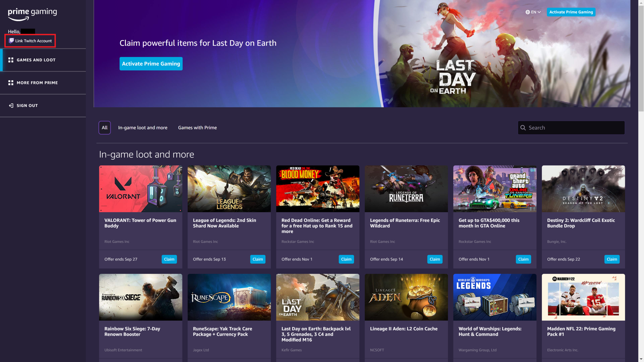Screen dimensions: 644x362
Task: Open the Red Dead Blood Money thumbnail
Action: coord(318,189)
